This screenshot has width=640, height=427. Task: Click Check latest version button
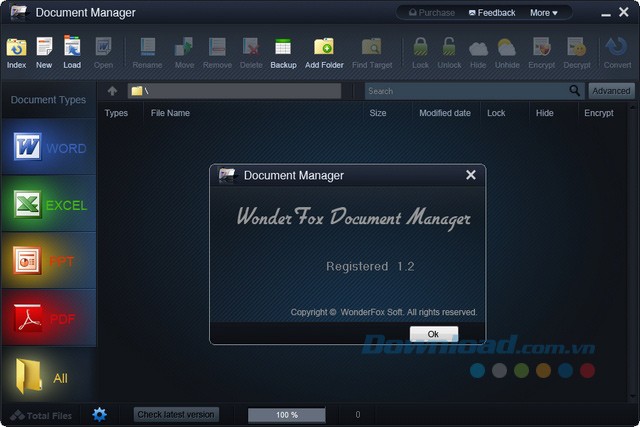176,414
